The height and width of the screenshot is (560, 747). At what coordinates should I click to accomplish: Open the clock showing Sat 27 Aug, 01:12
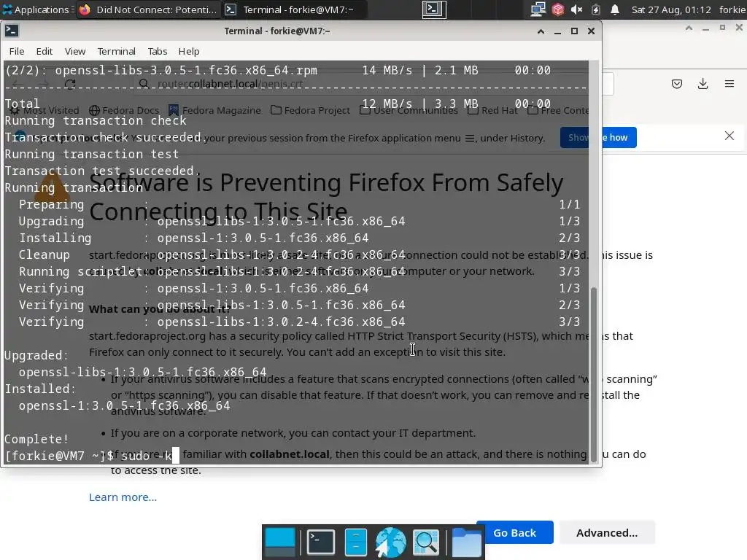[671, 9]
